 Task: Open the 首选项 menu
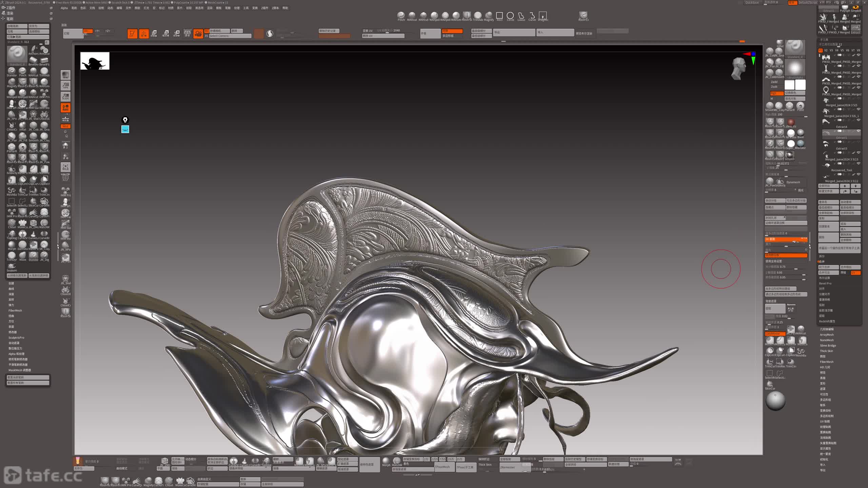(x=199, y=8)
